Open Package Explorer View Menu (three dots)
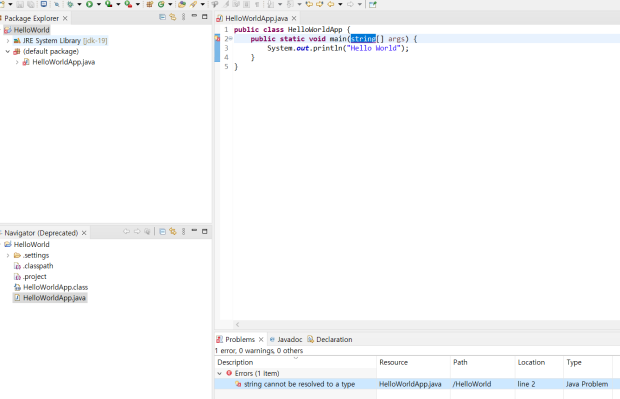620x399 pixels. [x=183, y=17]
